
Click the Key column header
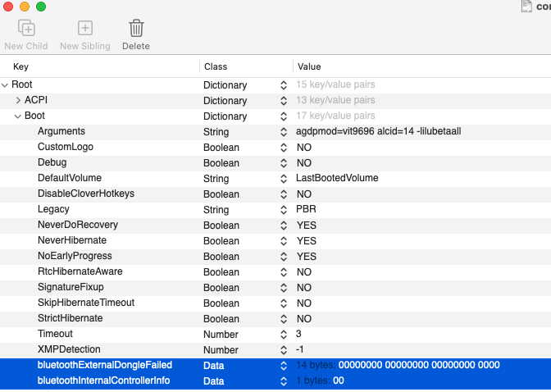pos(20,66)
